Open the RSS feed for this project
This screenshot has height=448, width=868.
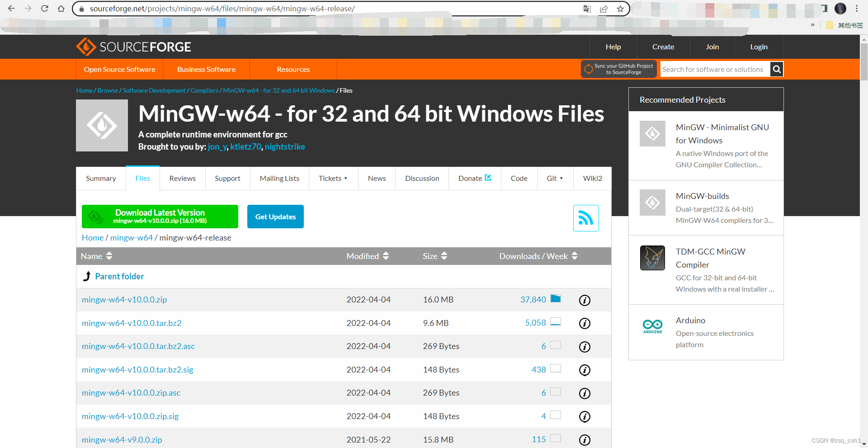585,218
